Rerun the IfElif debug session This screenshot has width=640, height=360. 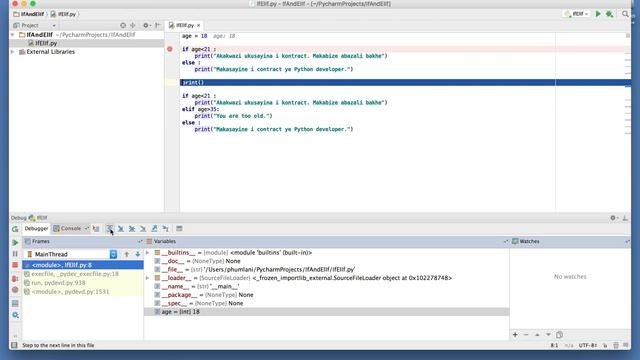[15, 229]
